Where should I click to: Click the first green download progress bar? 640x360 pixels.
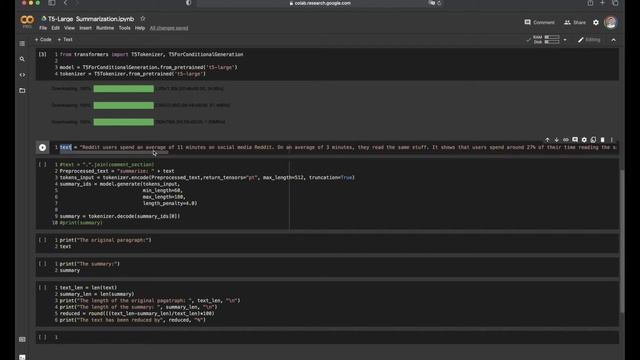[x=124, y=89]
